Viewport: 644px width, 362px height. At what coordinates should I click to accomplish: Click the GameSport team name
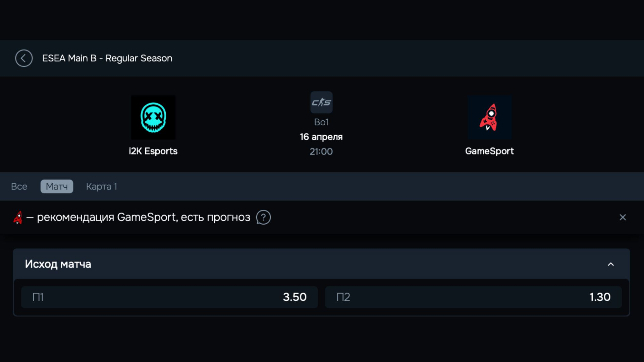(x=489, y=151)
